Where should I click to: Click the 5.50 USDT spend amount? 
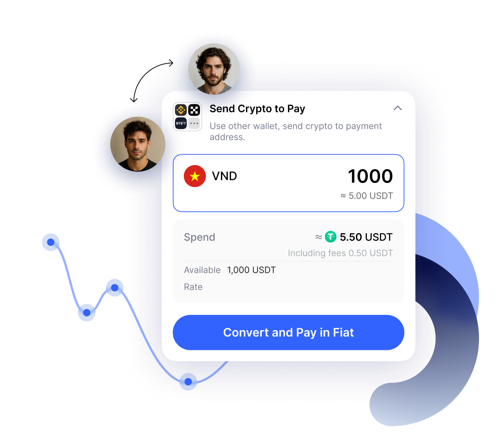pos(366,237)
